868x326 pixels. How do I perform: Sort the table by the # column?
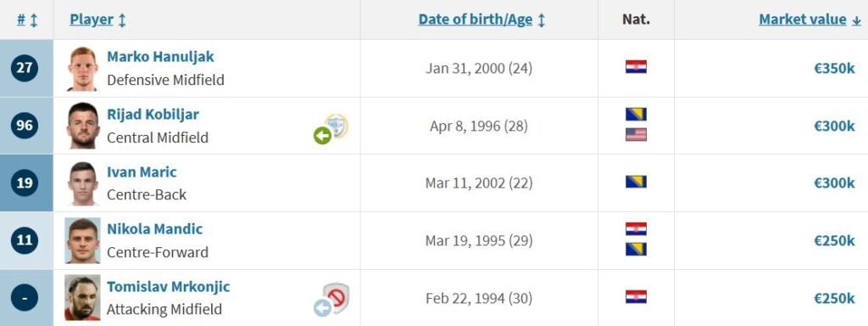(x=26, y=20)
